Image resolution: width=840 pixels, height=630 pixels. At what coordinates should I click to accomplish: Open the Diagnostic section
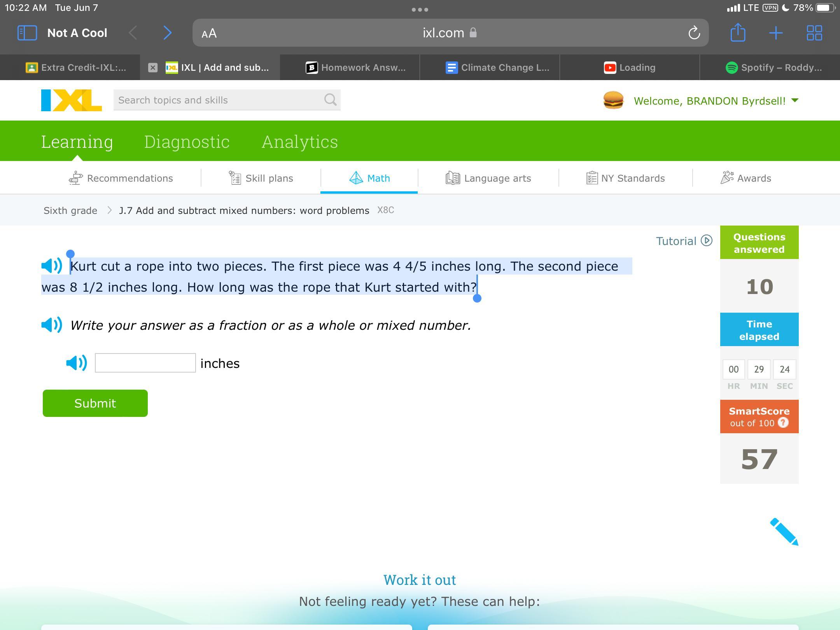(187, 142)
